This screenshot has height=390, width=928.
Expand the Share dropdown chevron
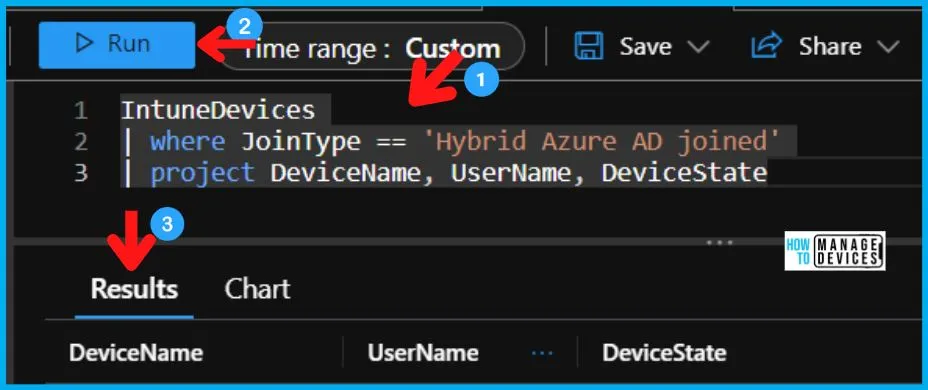[888, 47]
